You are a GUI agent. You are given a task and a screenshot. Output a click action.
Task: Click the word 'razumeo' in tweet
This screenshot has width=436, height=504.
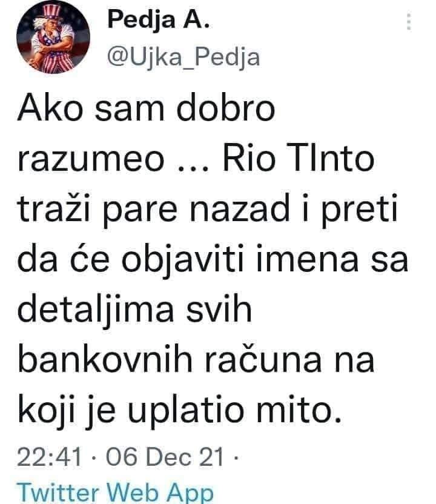tap(91, 160)
